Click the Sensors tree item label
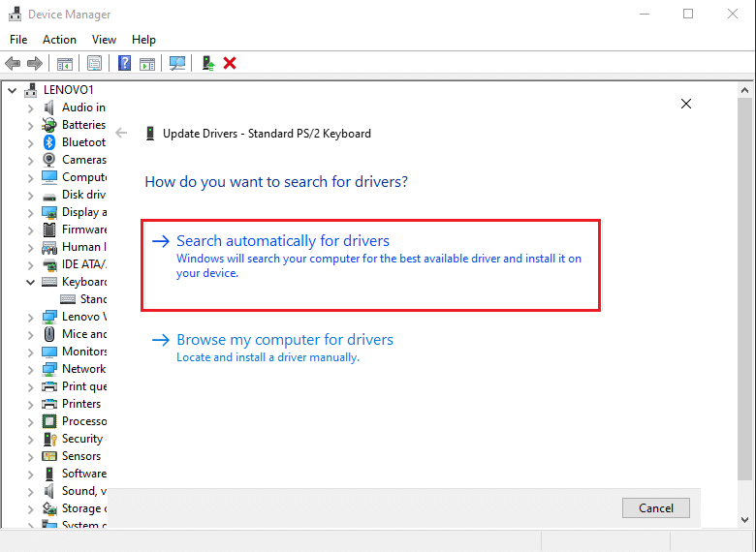This screenshot has width=756, height=552. pyautogui.click(x=81, y=456)
